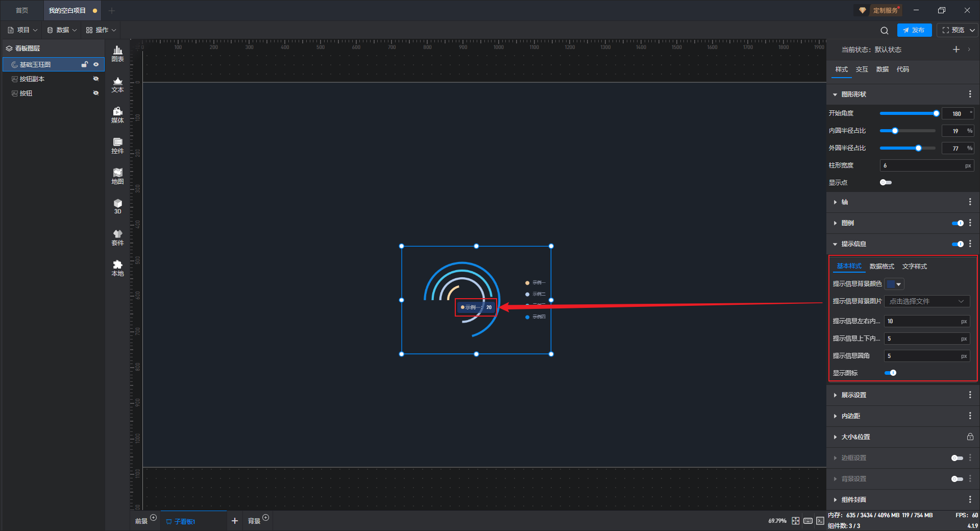Switch to the 交互 tab

click(x=862, y=69)
